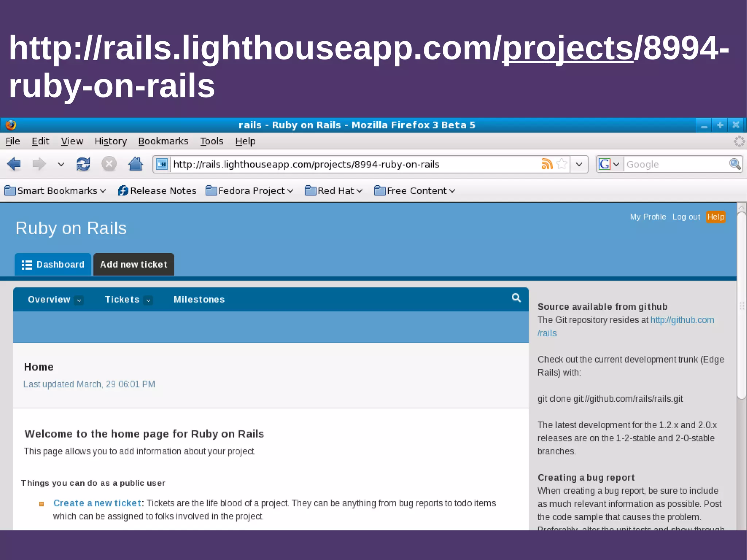Click the My Profile link

coord(648,217)
